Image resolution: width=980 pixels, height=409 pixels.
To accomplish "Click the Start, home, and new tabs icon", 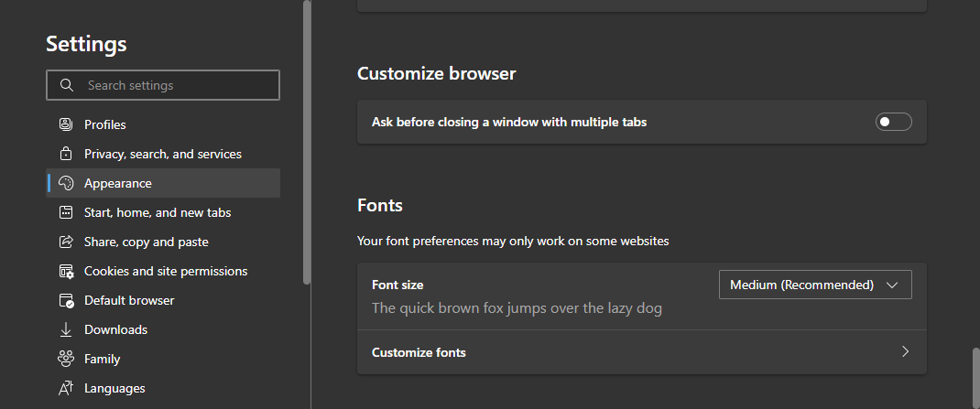I will coord(65,212).
